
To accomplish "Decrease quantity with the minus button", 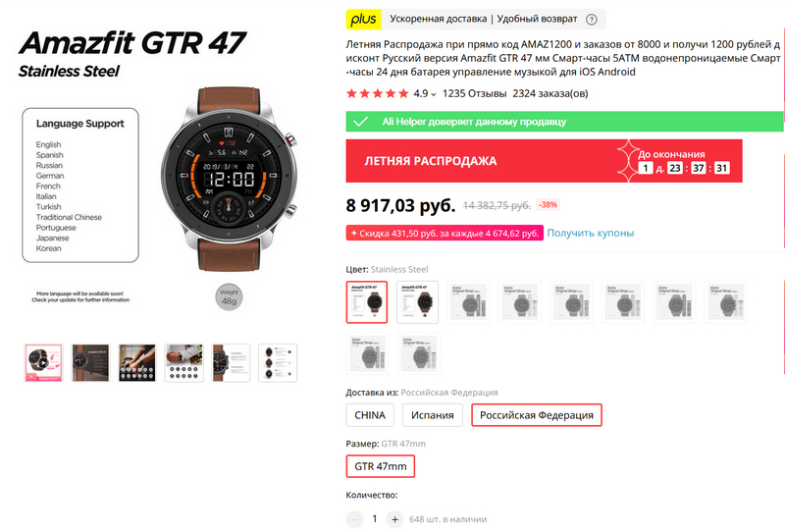I will (x=354, y=519).
